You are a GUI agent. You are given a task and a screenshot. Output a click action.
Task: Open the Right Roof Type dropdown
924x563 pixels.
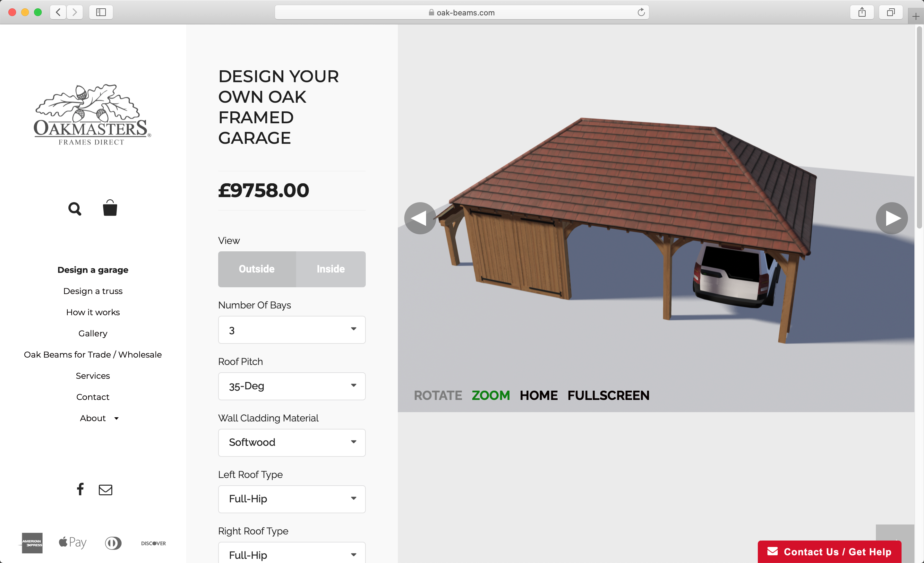pyautogui.click(x=292, y=553)
